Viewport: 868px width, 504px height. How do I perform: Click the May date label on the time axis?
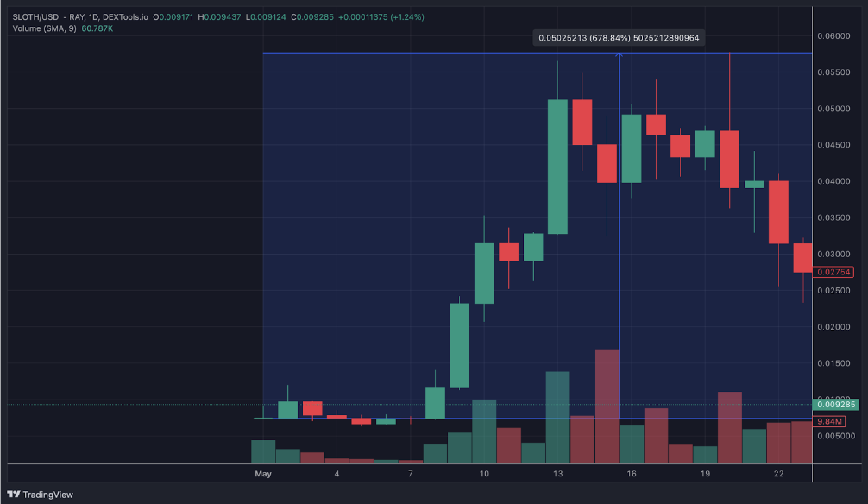tap(263, 474)
